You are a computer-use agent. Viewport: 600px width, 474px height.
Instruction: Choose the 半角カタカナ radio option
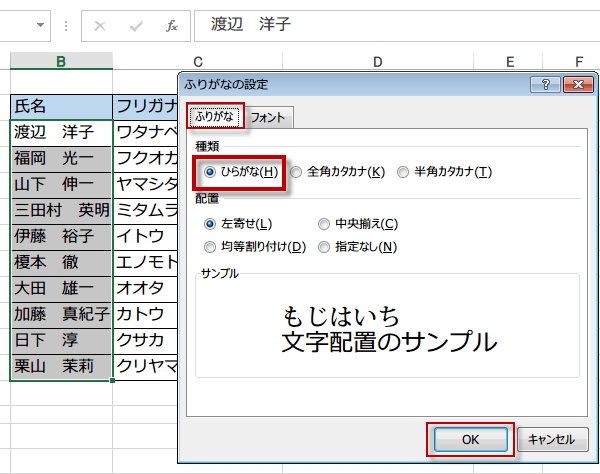(x=403, y=172)
